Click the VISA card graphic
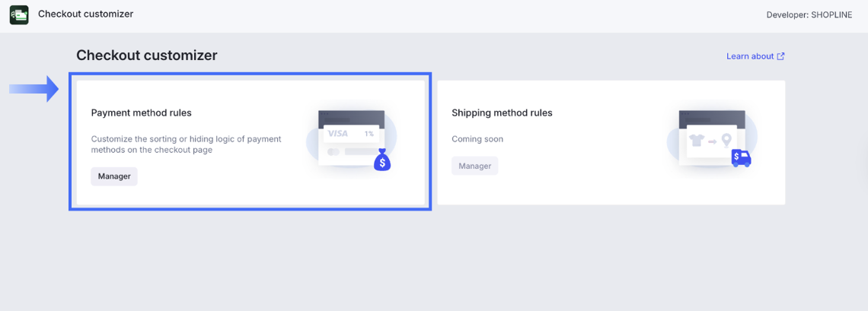 [x=338, y=134]
